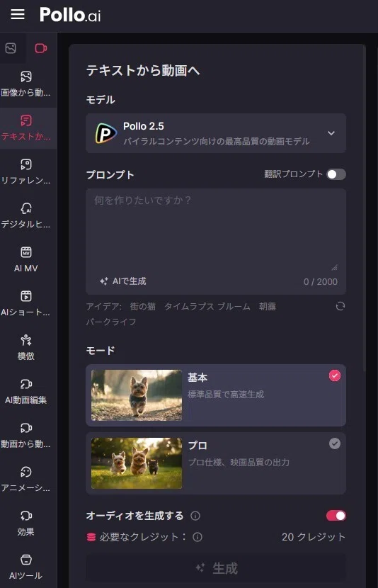Click the Pollo.ai logo

[x=70, y=15]
